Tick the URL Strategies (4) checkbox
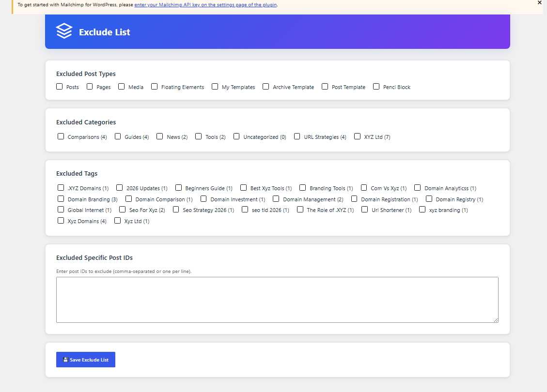Image resolution: width=547 pixels, height=392 pixels. pos(297,136)
